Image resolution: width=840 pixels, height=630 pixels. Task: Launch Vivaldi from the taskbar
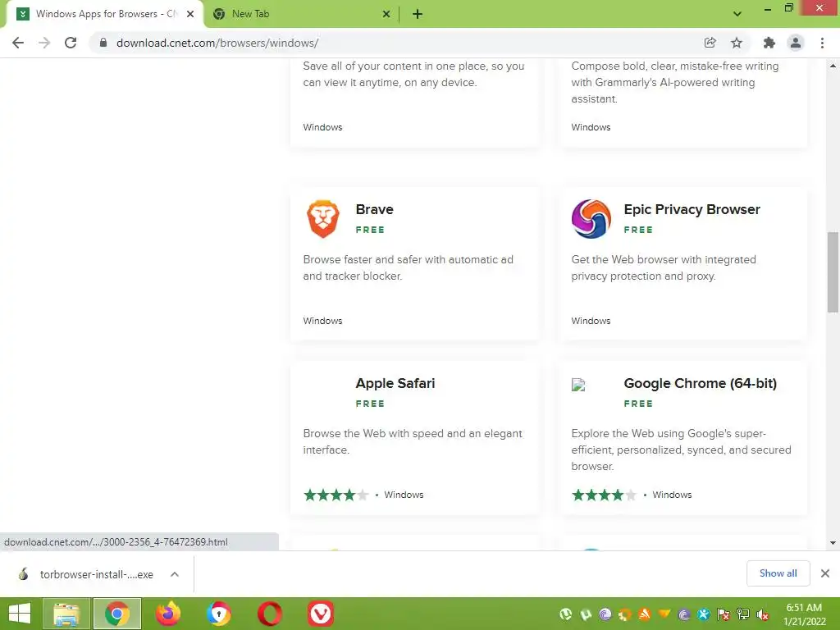click(x=321, y=614)
